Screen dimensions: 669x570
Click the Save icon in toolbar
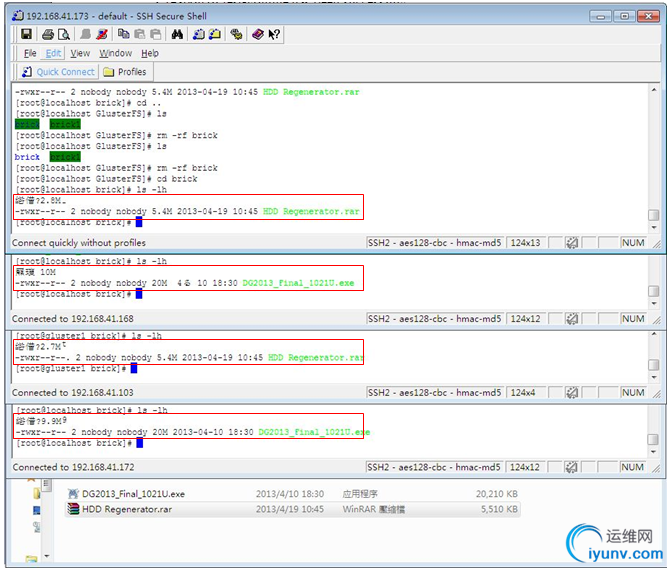pyautogui.click(x=26, y=34)
